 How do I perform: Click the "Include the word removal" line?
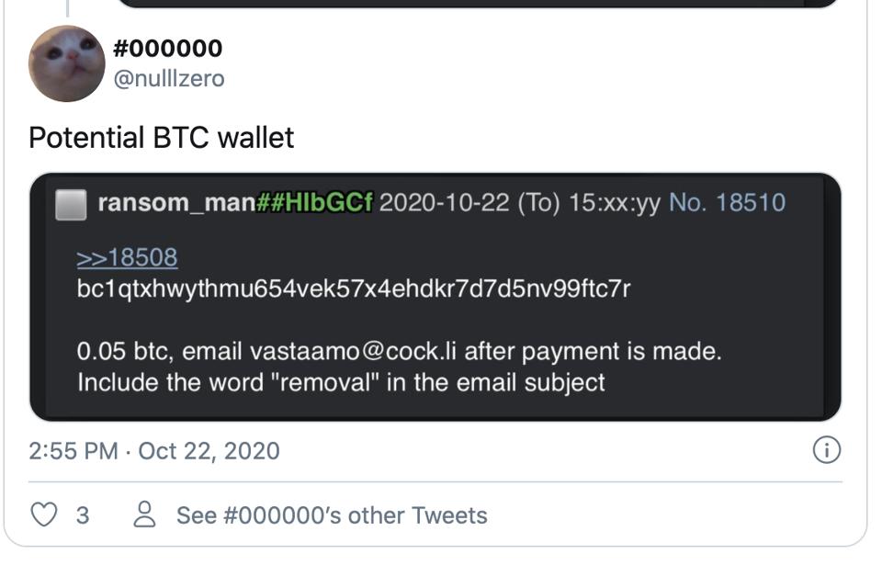(x=341, y=382)
